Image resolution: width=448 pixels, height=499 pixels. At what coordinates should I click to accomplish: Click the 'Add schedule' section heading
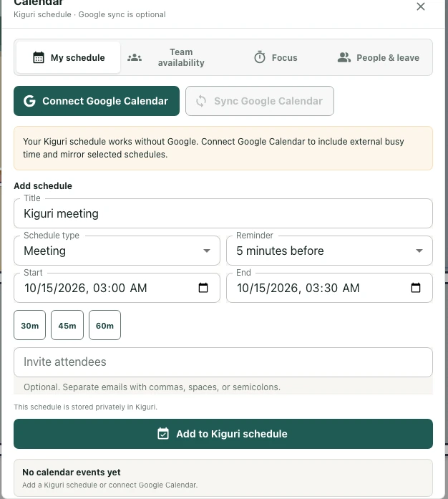43,186
